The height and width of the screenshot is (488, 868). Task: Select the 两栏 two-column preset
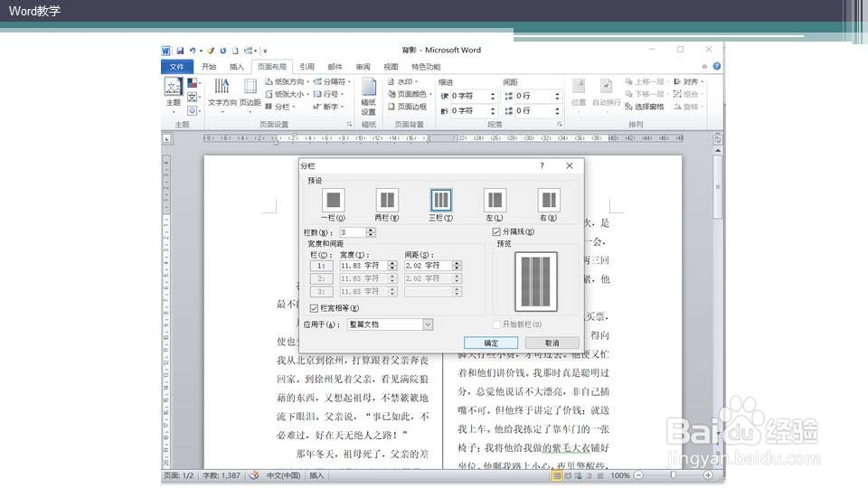[387, 201]
